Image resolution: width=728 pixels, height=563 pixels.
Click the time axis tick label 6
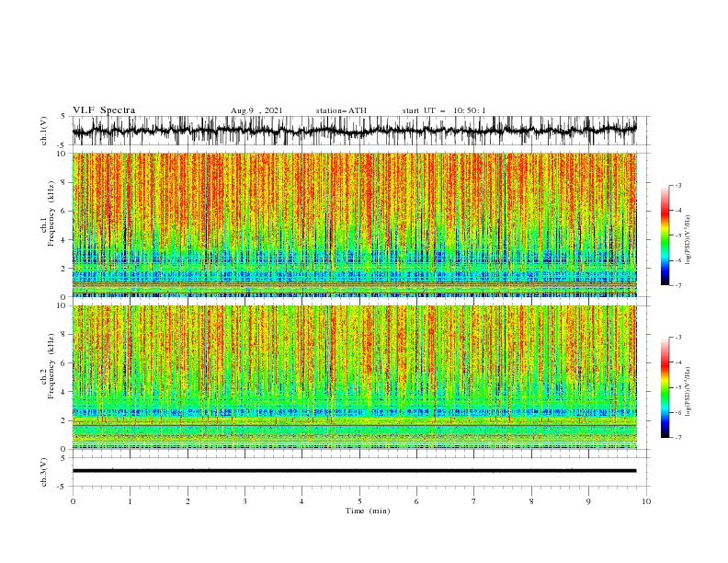coord(416,501)
